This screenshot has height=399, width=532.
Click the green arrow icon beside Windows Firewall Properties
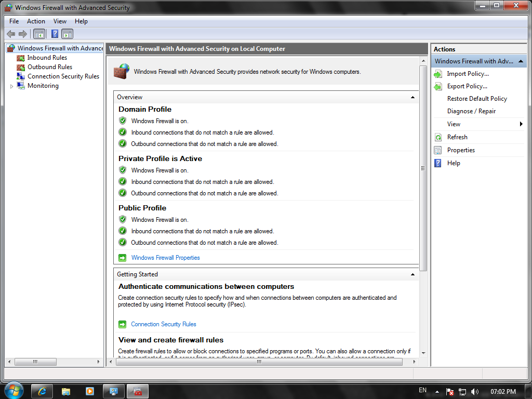[123, 258]
